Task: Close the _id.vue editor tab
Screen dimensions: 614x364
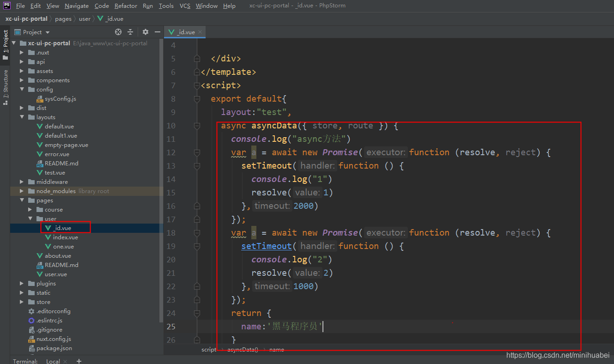Action: click(x=201, y=32)
